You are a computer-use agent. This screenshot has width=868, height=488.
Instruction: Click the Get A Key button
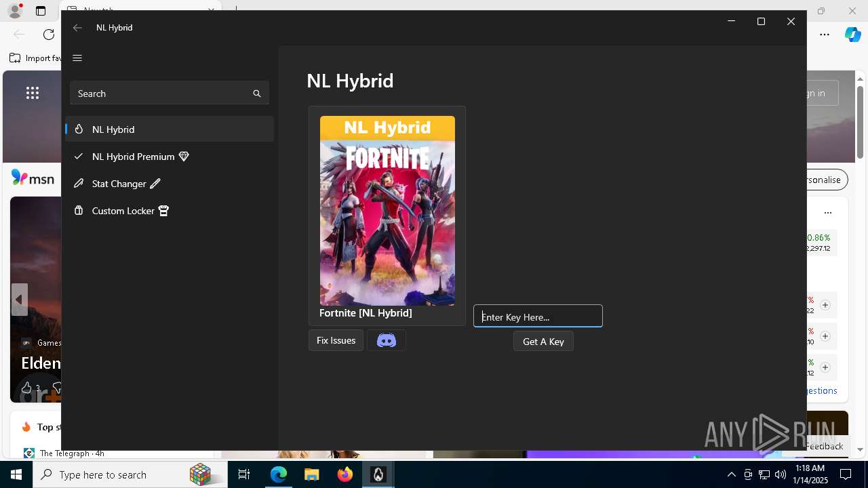point(543,342)
